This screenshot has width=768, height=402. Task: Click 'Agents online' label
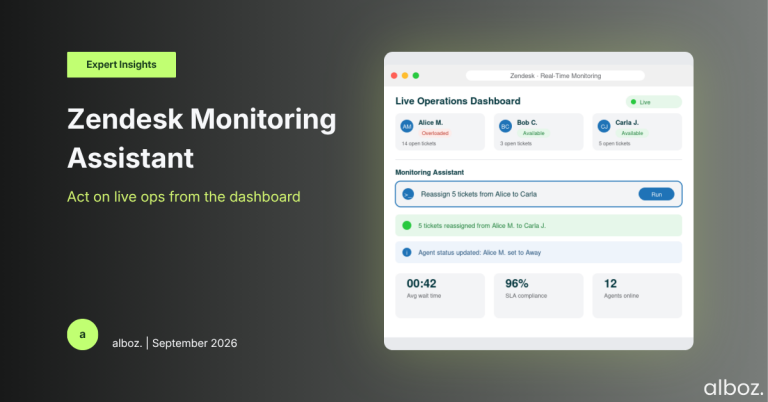[x=621, y=296]
